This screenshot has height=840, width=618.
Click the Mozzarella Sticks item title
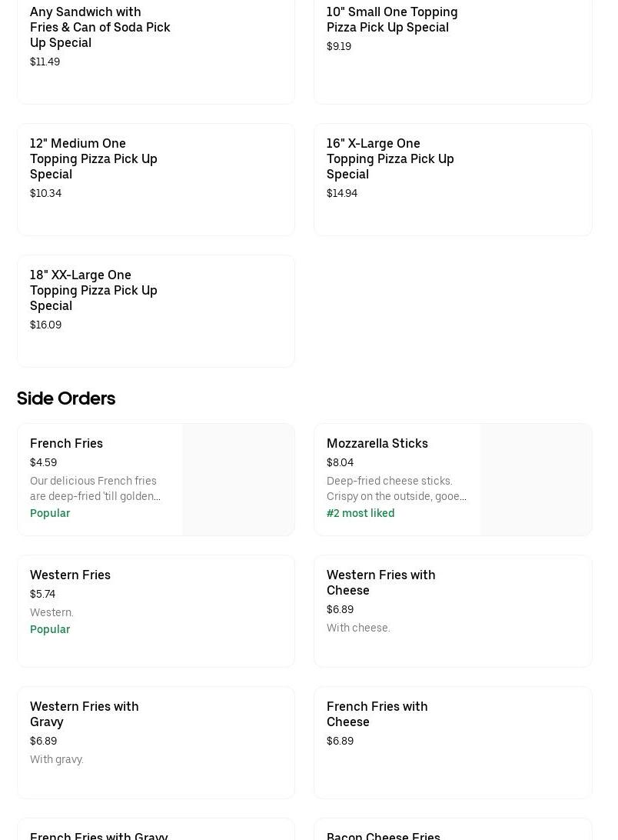coord(377,443)
